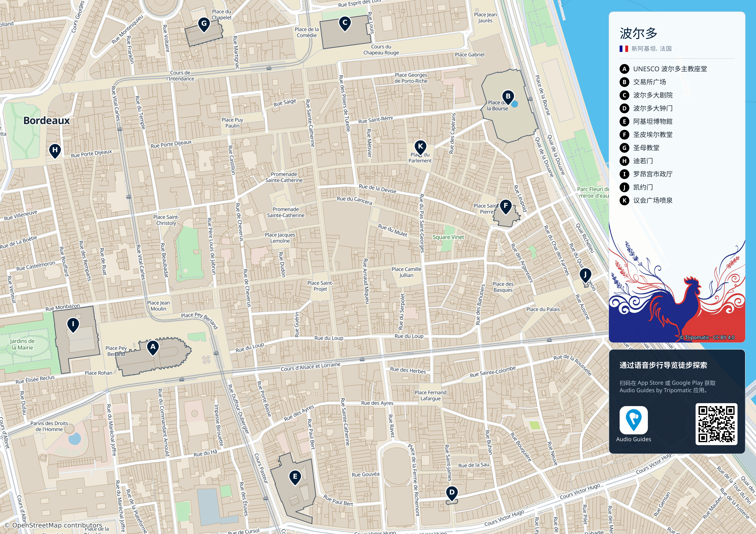The width and height of the screenshot is (756, 534).
Task: Click the 通过语音步行导览徒步探索 heading
Action: (x=663, y=365)
